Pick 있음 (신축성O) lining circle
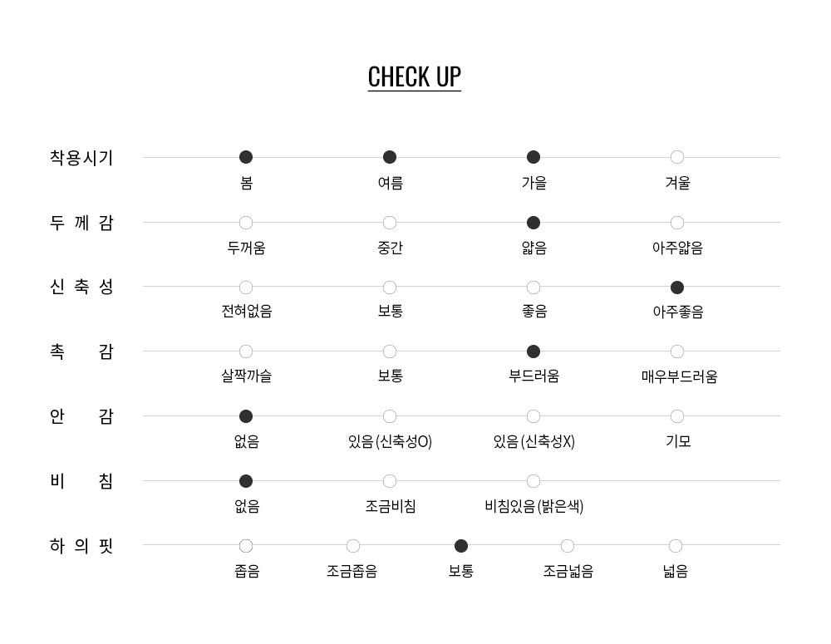Screen dimensions: 831x644 tap(390, 416)
